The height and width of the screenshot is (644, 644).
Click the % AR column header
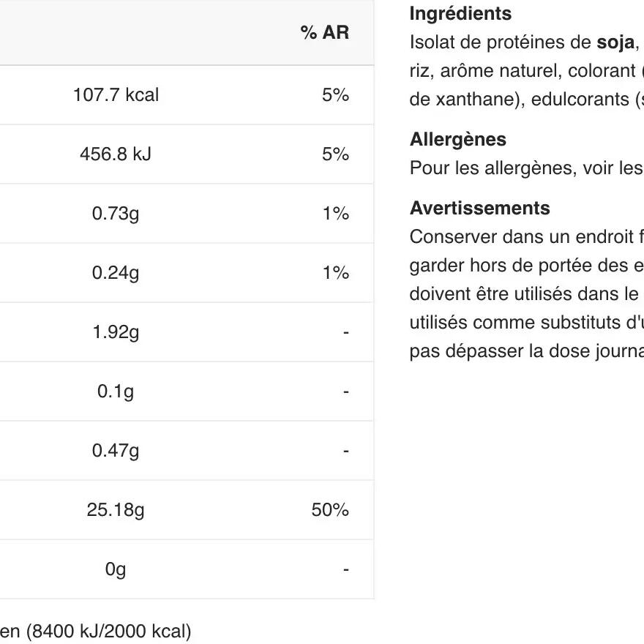coord(324,32)
